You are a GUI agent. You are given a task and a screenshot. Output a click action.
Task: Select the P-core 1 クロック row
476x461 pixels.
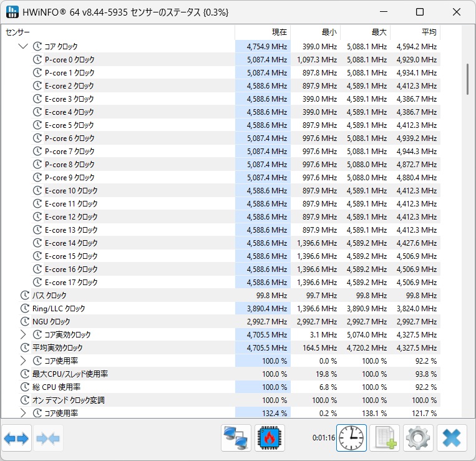coord(236,72)
